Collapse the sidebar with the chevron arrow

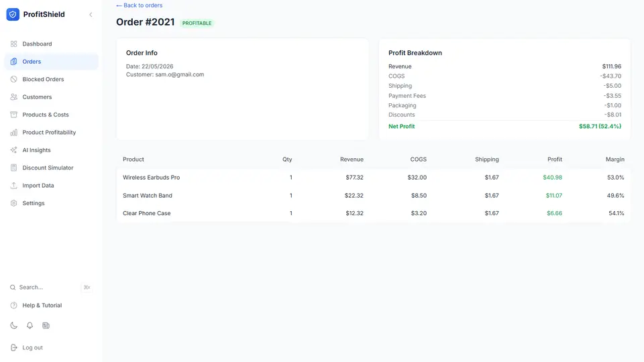[x=91, y=15]
